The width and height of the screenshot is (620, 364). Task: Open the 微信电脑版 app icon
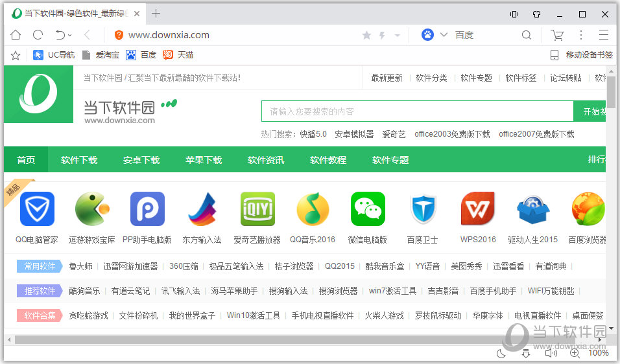coord(368,209)
